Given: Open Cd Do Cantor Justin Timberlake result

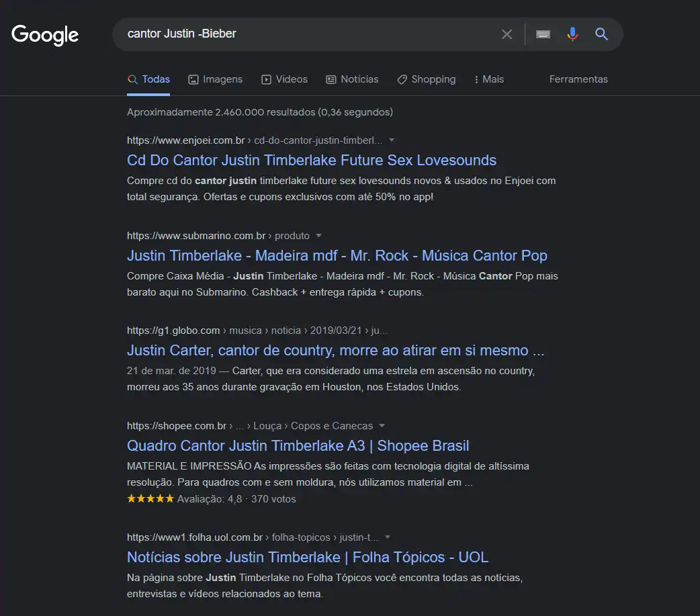Looking at the screenshot, I should pos(311,161).
